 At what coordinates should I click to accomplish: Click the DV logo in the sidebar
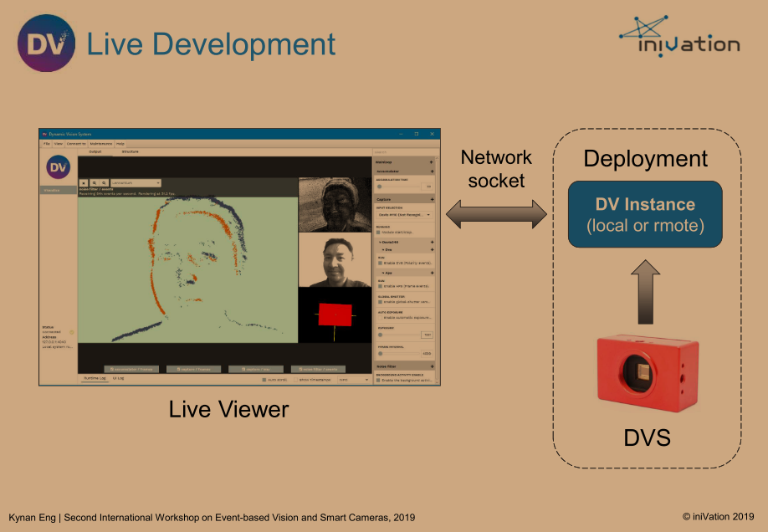click(x=59, y=167)
